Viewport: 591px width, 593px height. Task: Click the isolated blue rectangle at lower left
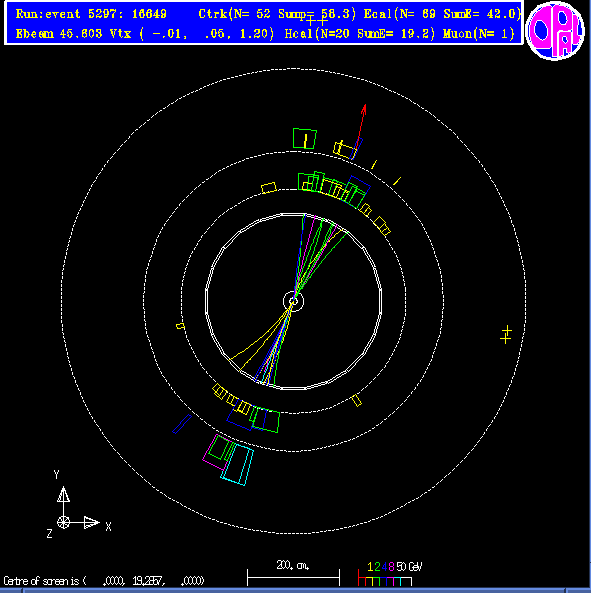[x=182, y=424]
